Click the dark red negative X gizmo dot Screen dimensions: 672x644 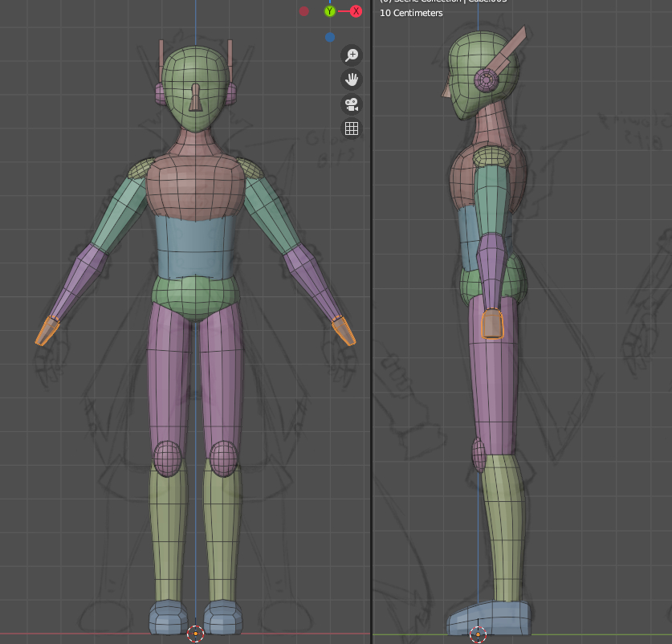(x=304, y=11)
